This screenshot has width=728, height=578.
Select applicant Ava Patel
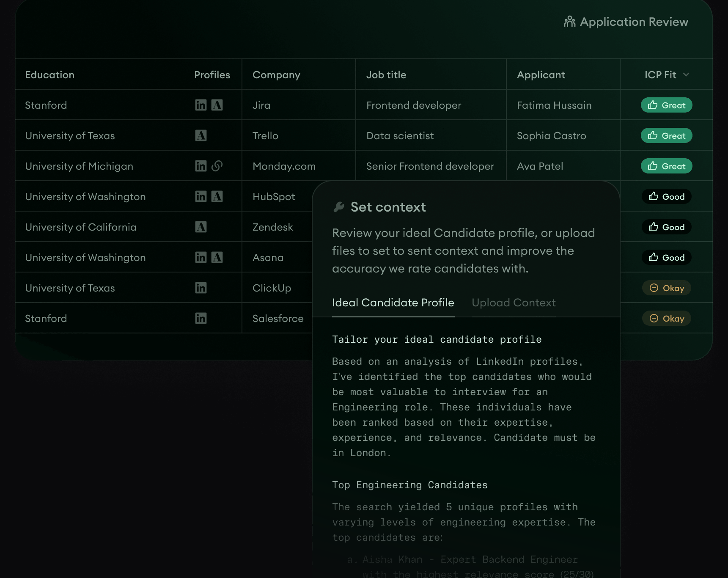540,166
